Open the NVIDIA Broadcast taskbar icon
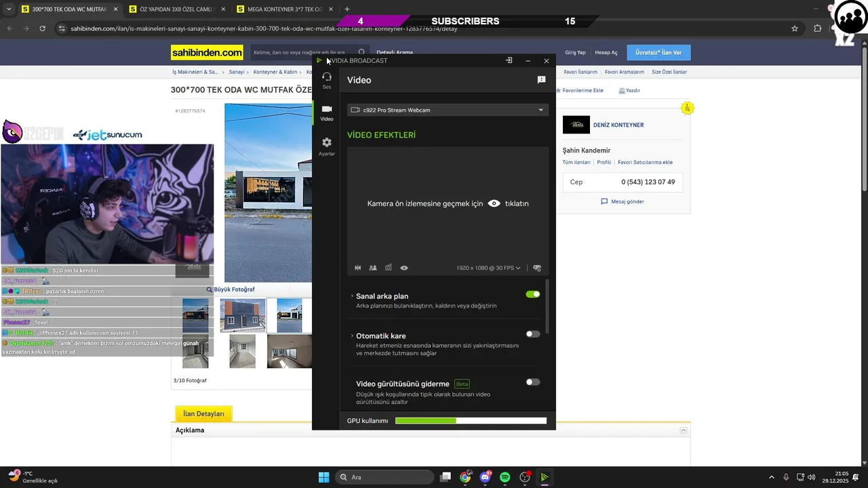 [x=545, y=477]
